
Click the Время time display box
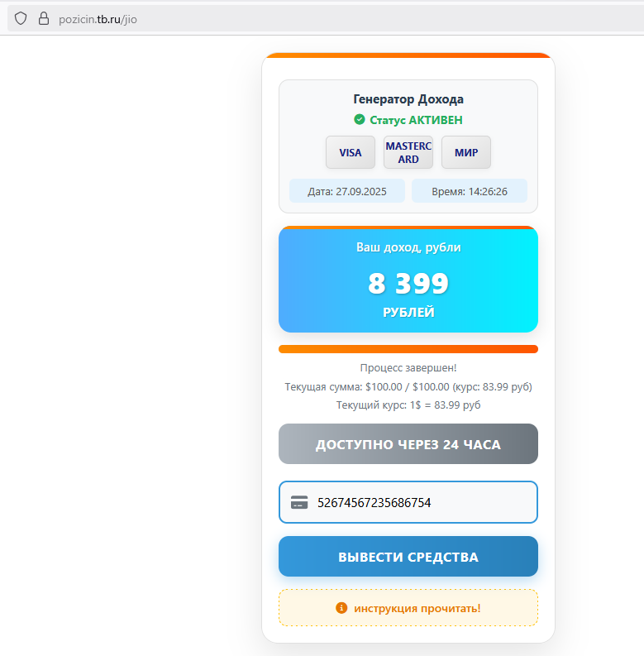(470, 191)
